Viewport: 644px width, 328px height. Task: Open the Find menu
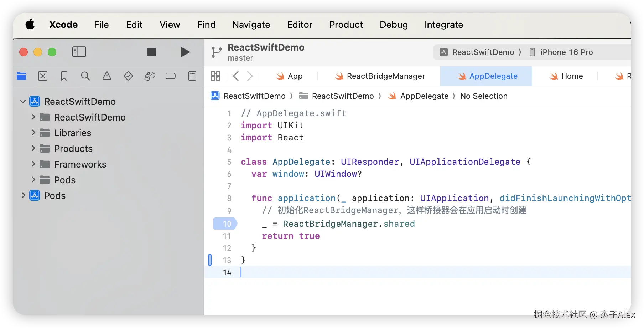click(x=207, y=25)
